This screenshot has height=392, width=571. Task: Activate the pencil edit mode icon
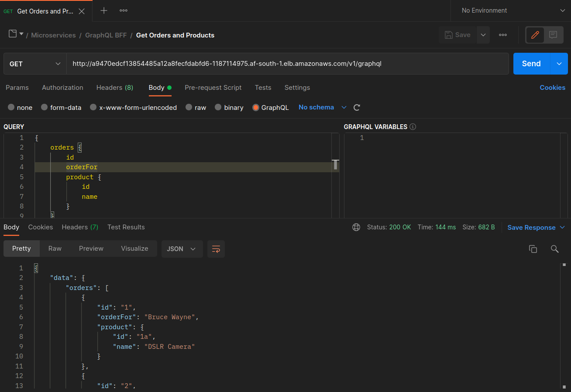click(535, 35)
